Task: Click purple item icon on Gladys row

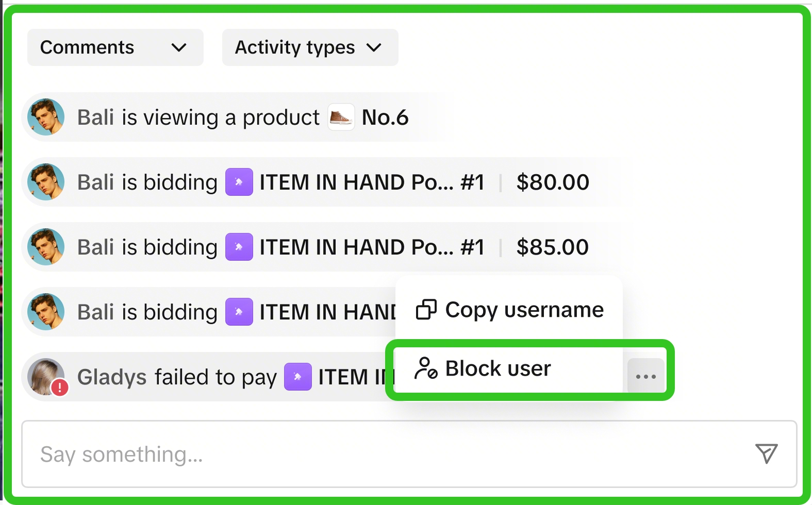Action: click(298, 377)
